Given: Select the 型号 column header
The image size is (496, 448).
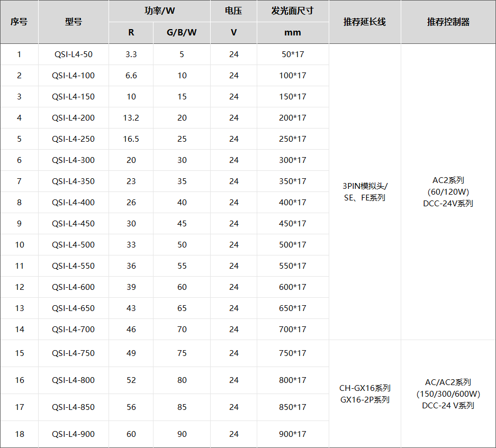Looking at the screenshot, I should click(73, 22).
